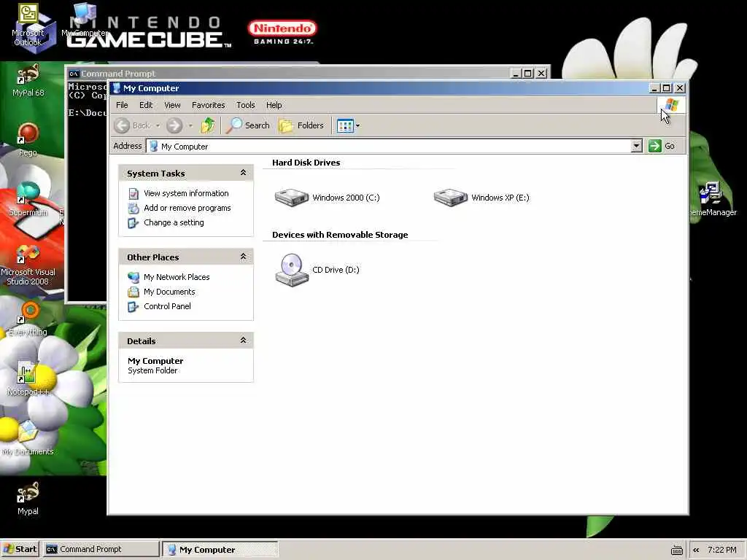The image size is (747, 560).
Task: Click My Computer taskbar button
Action: 220,549
